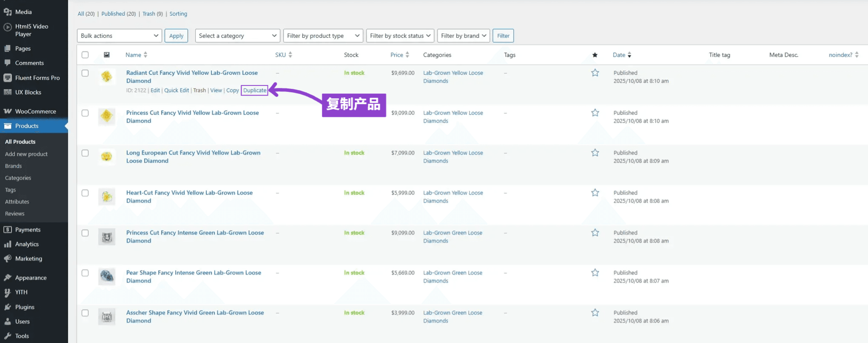Click the image column header icon

(x=107, y=55)
